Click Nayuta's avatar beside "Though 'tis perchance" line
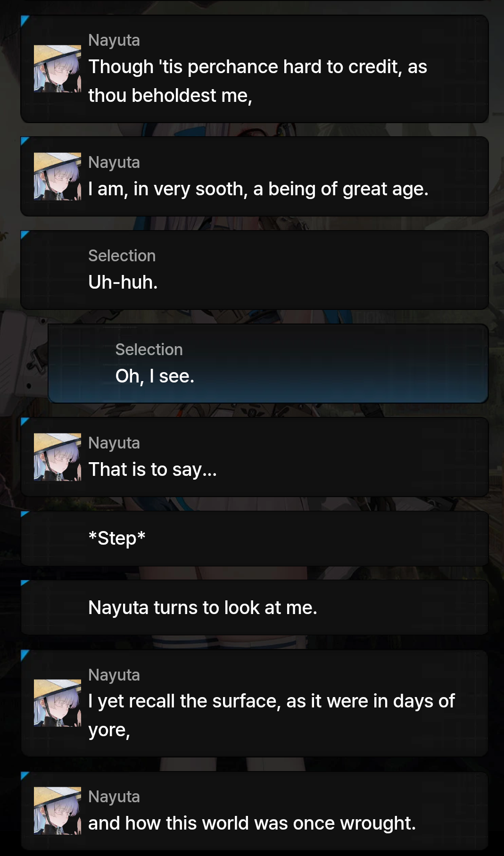 pos(58,69)
